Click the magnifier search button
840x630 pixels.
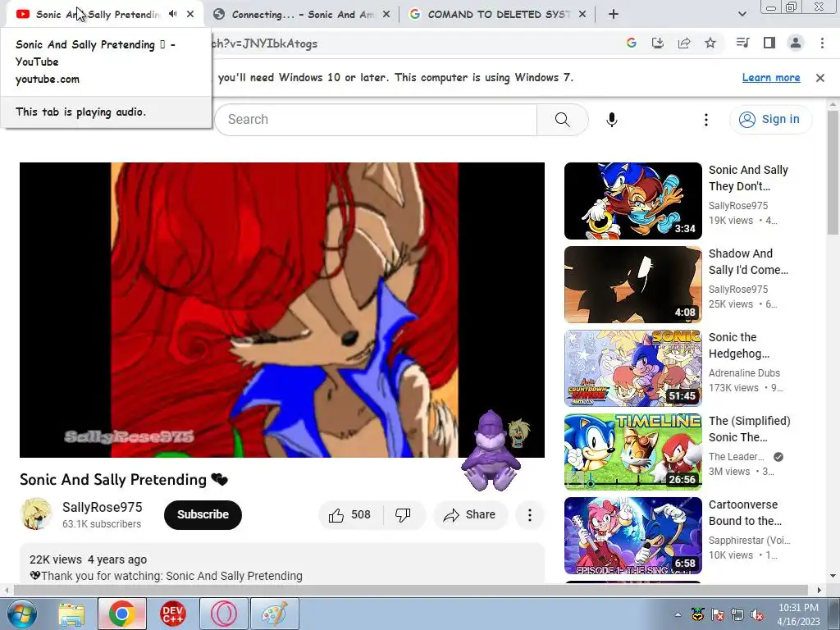[563, 120]
